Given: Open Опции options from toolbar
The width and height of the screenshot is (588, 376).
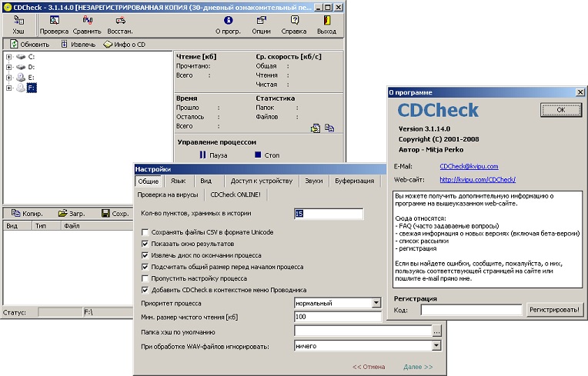Looking at the screenshot, I should (x=261, y=25).
